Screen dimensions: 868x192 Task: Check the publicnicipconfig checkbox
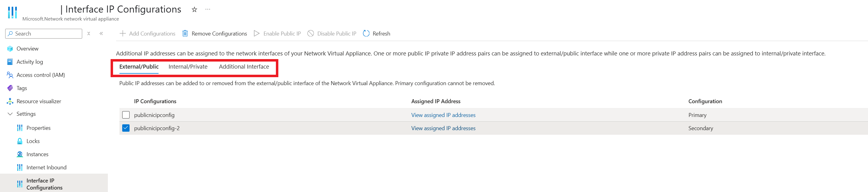click(126, 115)
